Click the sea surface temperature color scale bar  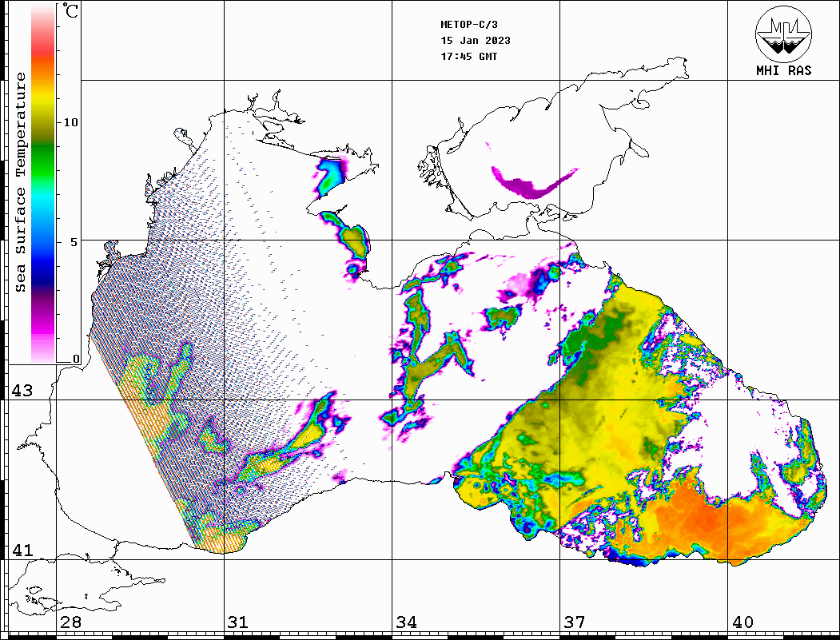[43, 183]
